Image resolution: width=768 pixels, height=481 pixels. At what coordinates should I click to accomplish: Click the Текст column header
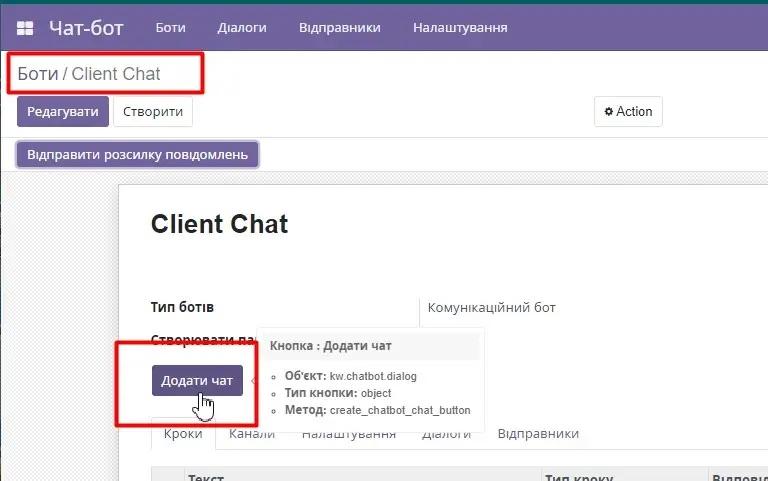pos(206,478)
